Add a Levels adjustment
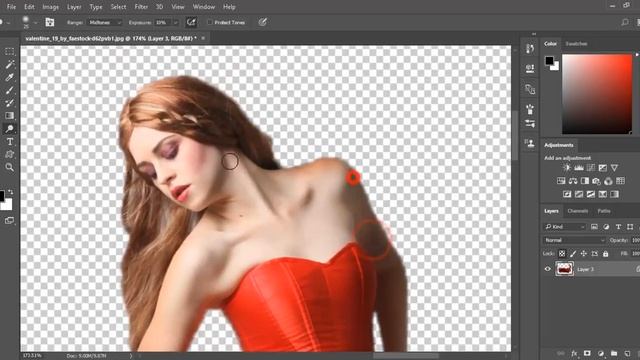640x360 pixels. click(x=579, y=168)
